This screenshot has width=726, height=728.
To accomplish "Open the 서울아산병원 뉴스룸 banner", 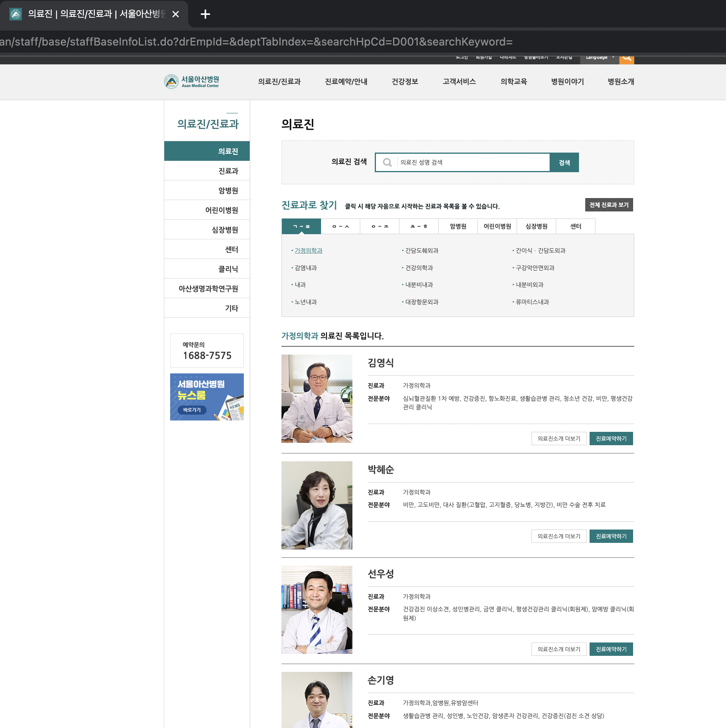I will [x=207, y=397].
